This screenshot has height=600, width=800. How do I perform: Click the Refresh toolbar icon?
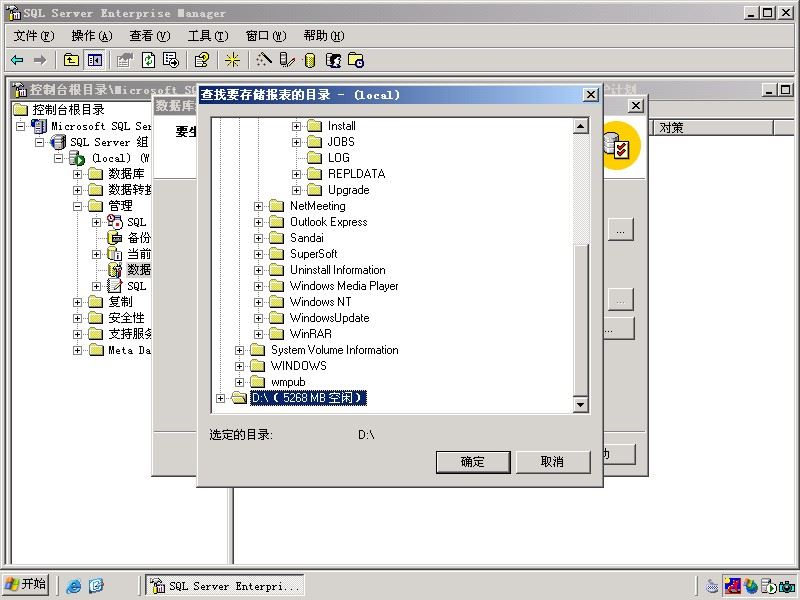point(148,60)
